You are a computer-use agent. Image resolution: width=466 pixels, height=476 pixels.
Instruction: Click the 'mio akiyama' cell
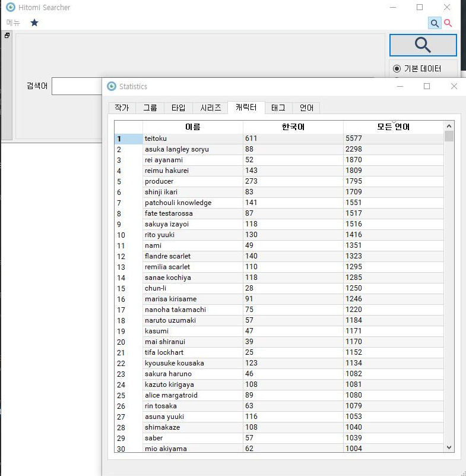(193, 449)
